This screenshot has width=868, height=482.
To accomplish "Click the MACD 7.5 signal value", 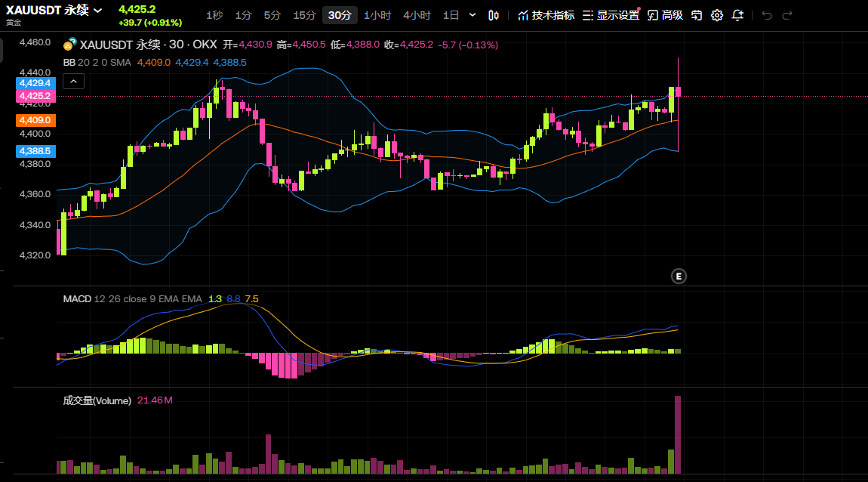I will (x=251, y=299).
